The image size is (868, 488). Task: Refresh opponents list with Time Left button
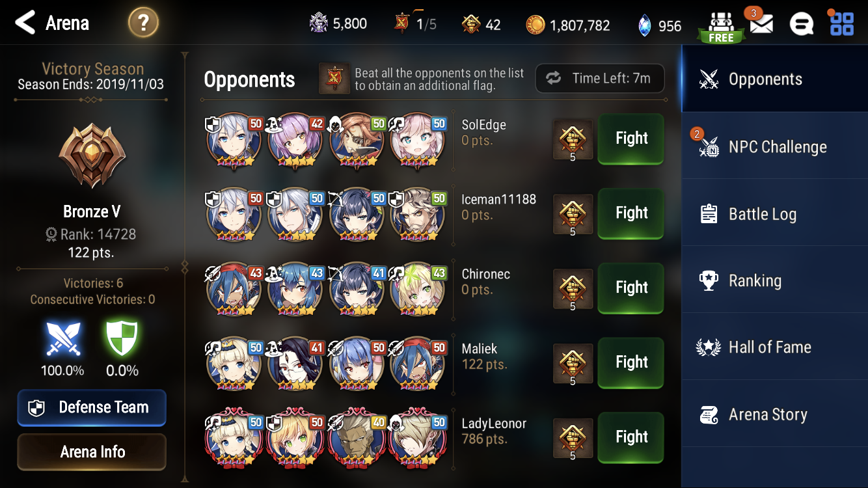tap(600, 78)
